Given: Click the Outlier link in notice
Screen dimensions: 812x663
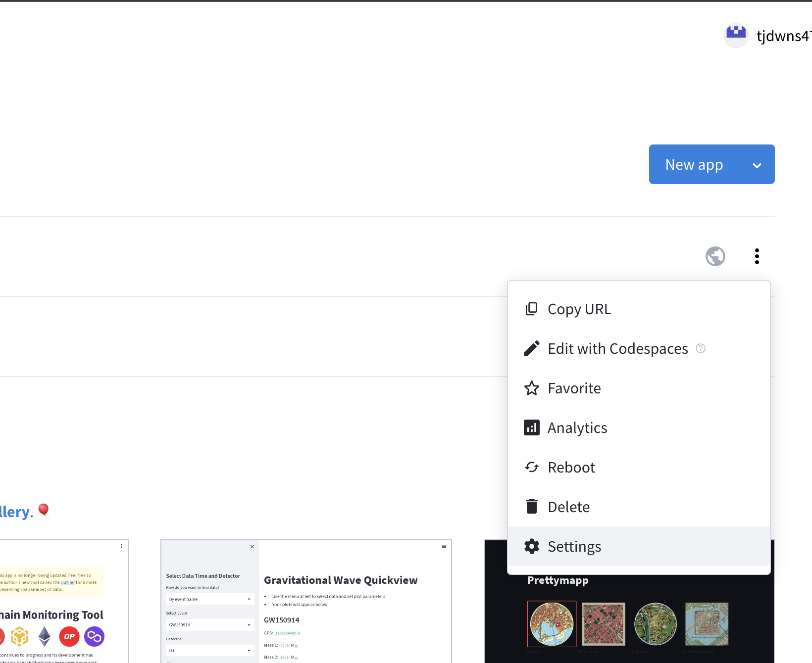Looking at the screenshot, I should [x=68, y=582].
